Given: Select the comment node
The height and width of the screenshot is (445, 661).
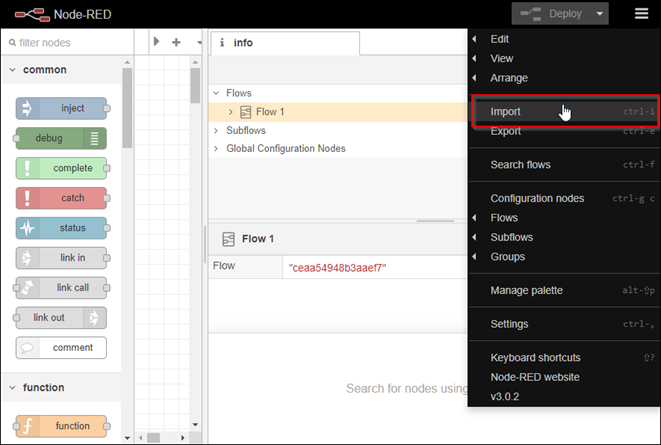Looking at the screenshot, I should click(61, 348).
